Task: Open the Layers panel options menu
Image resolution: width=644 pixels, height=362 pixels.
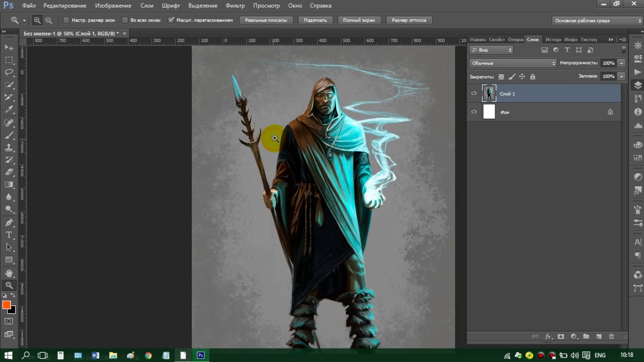Action: (623, 39)
